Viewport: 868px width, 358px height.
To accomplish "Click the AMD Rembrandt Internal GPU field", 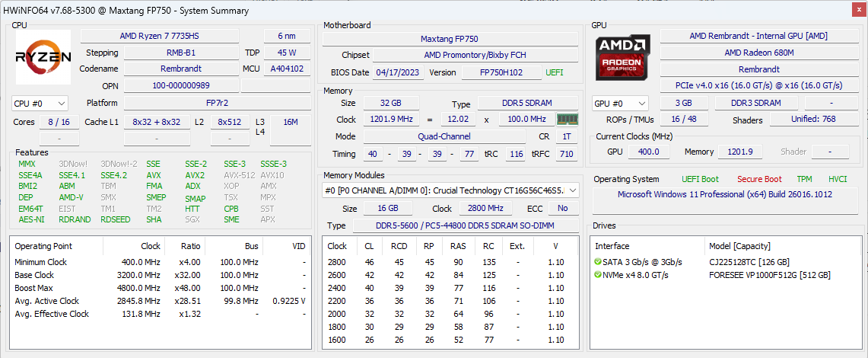I will [759, 36].
